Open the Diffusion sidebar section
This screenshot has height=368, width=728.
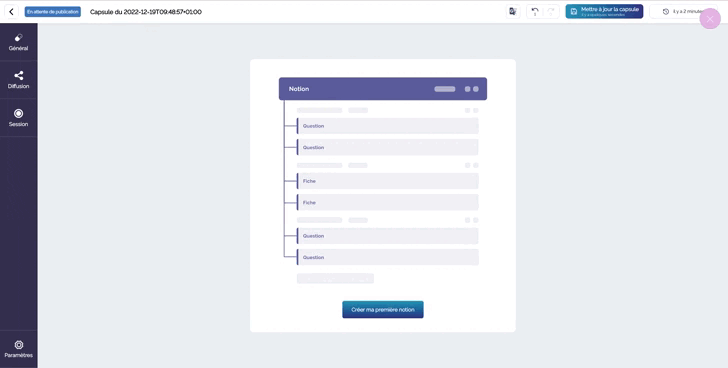19,80
